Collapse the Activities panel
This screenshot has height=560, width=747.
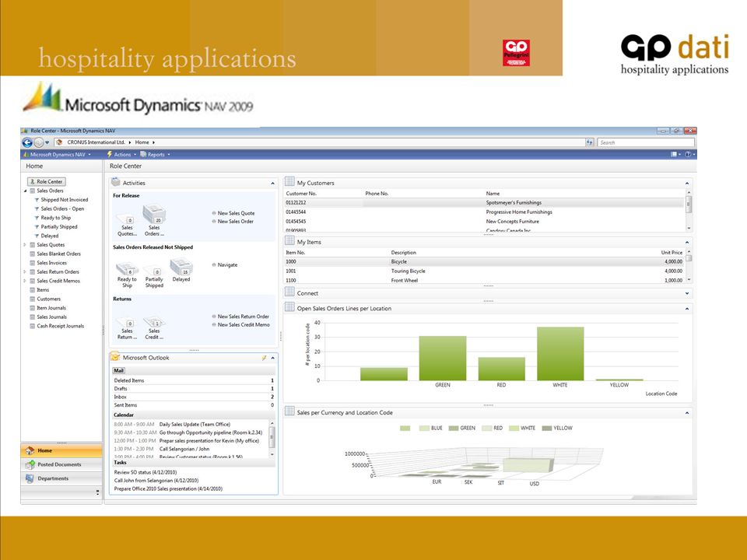click(272, 184)
